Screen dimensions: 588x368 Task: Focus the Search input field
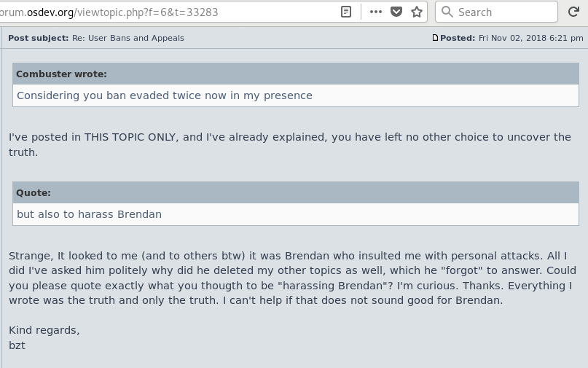tap(496, 12)
